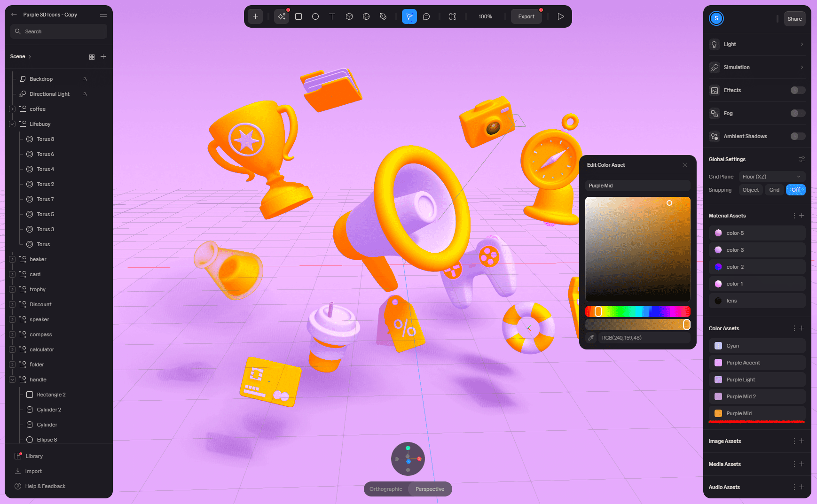Switch the scene panel to grid view

(92, 57)
